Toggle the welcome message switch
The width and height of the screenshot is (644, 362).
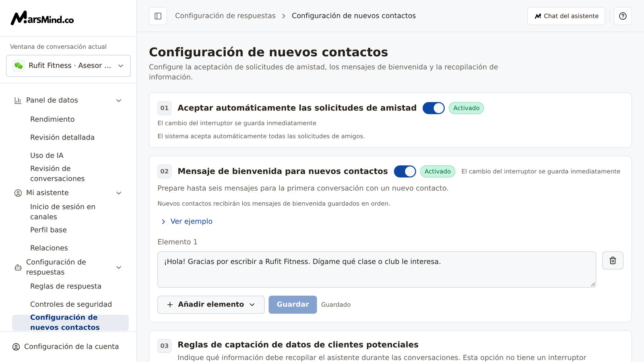405,171
